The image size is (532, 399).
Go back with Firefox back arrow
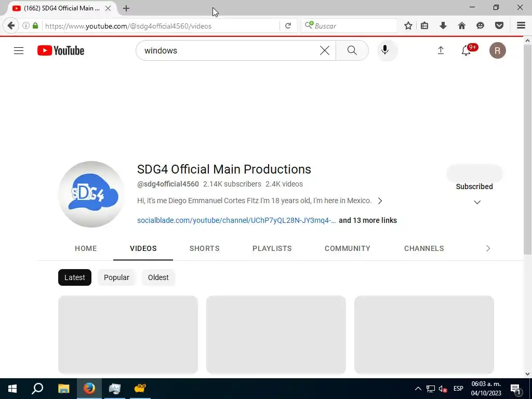(x=11, y=25)
